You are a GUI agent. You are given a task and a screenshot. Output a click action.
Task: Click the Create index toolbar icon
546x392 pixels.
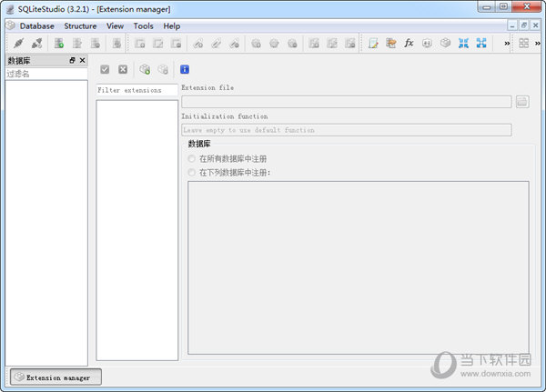click(198, 43)
